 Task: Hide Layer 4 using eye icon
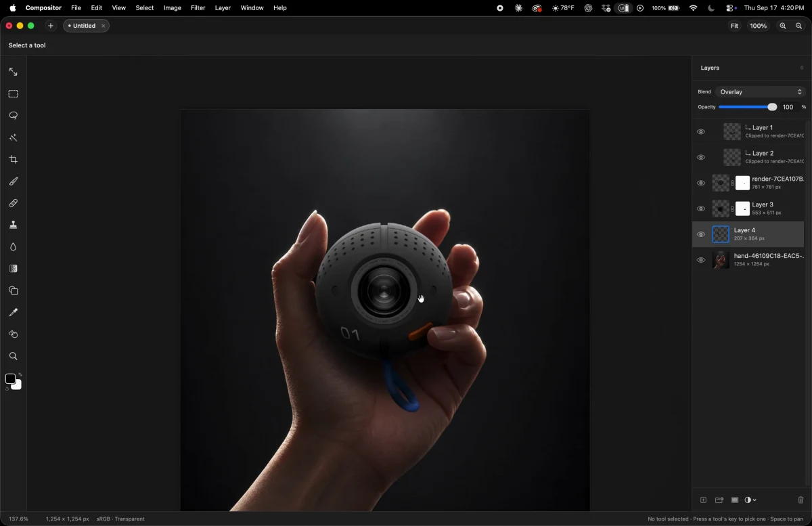701,234
